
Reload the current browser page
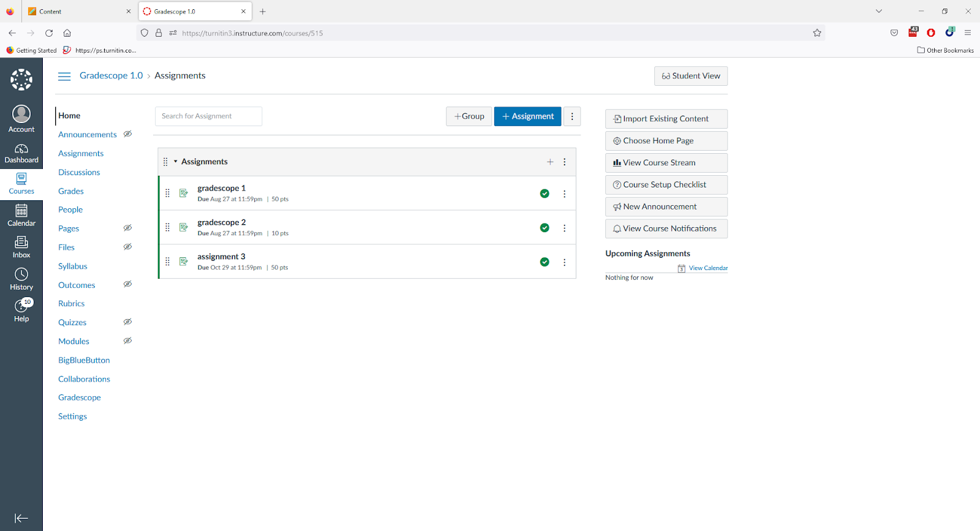[x=49, y=33]
